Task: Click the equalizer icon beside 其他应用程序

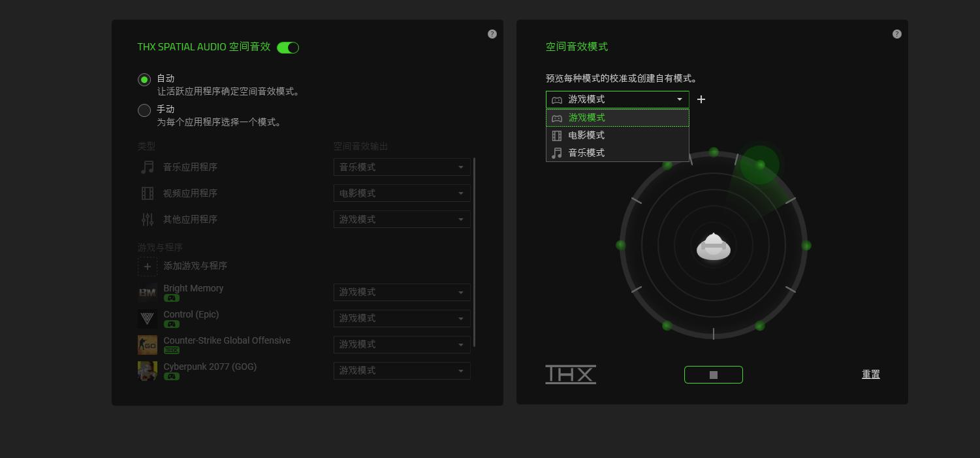Action: click(147, 220)
